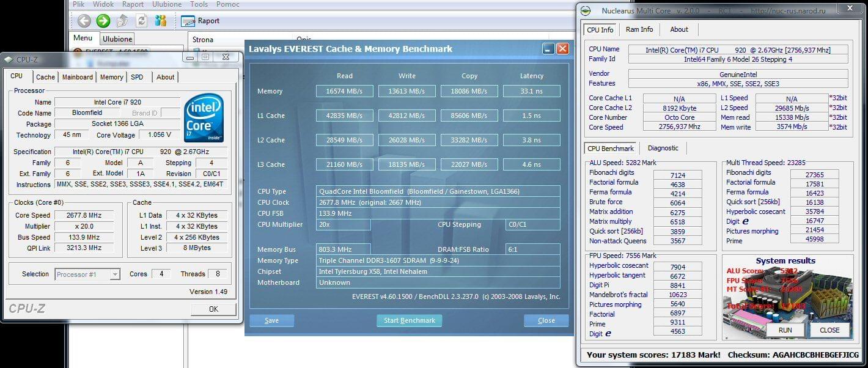Open the About tab in Nuclearus
868x368 pixels.
tap(679, 29)
